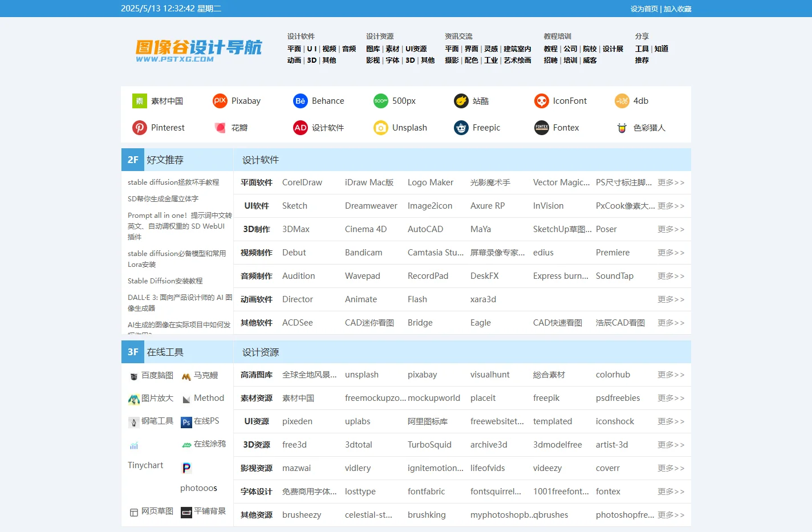This screenshot has height=532, width=812.
Task: Click the Behance blue icon
Action: (301, 101)
